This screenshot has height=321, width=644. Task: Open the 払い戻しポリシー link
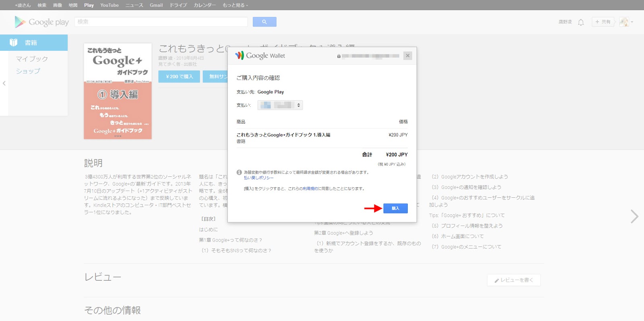pyautogui.click(x=259, y=178)
